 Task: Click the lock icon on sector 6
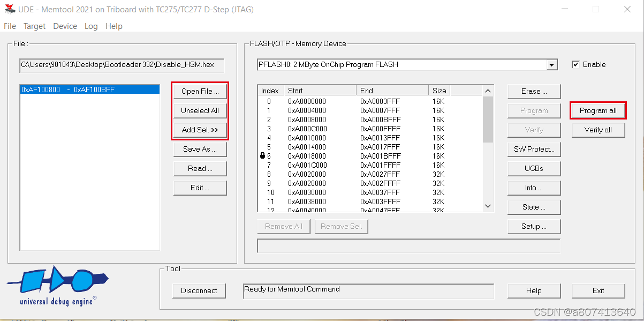tap(262, 156)
